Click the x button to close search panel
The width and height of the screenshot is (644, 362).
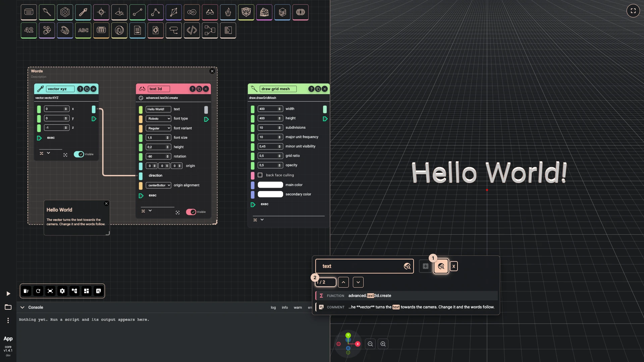[x=454, y=266]
